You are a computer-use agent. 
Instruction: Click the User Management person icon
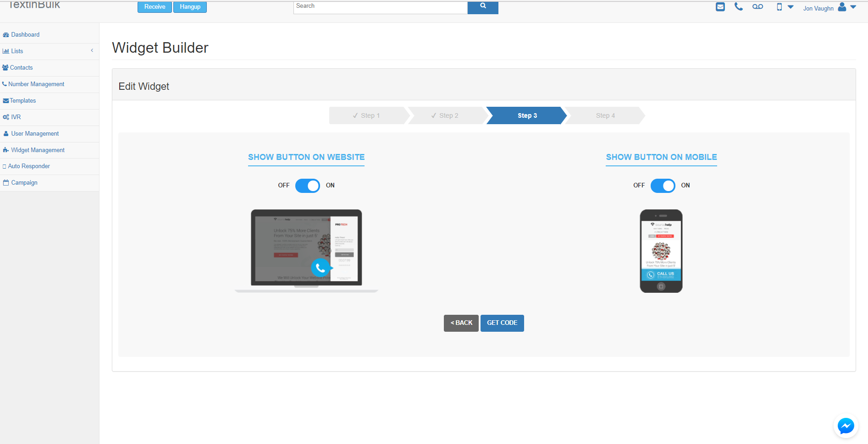click(x=6, y=134)
